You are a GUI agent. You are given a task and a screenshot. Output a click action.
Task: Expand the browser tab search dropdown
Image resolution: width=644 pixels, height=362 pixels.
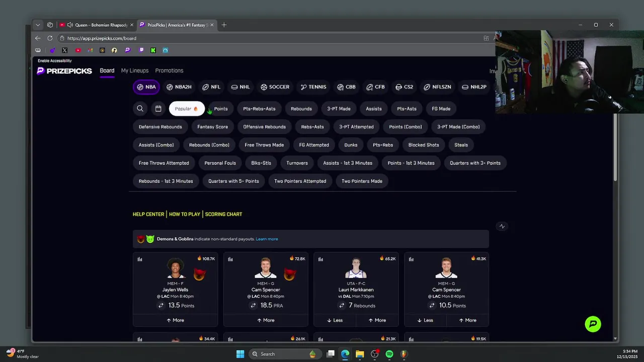click(x=38, y=25)
